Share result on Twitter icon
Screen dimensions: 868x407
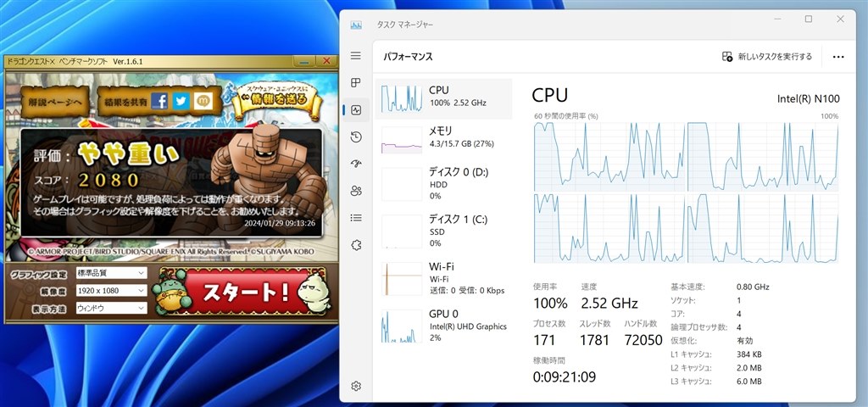(x=181, y=101)
